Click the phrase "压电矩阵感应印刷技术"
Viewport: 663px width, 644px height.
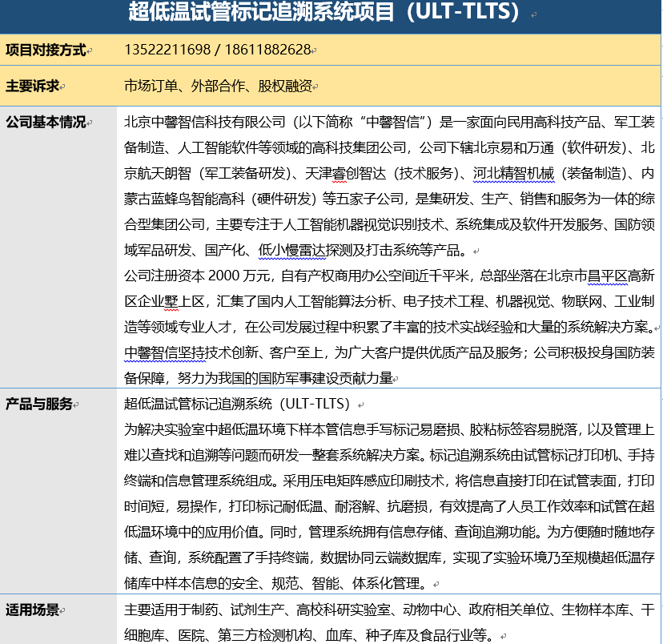[x=377, y=481]
